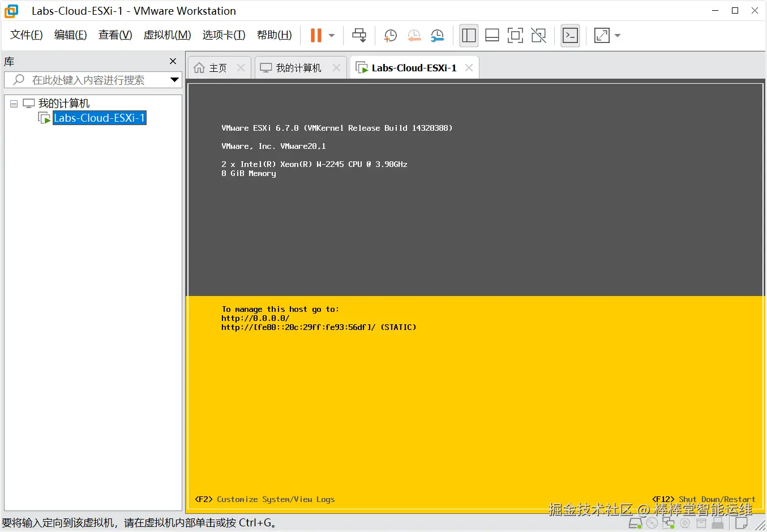Revert to the previous snapshot icon

[414, 36]
